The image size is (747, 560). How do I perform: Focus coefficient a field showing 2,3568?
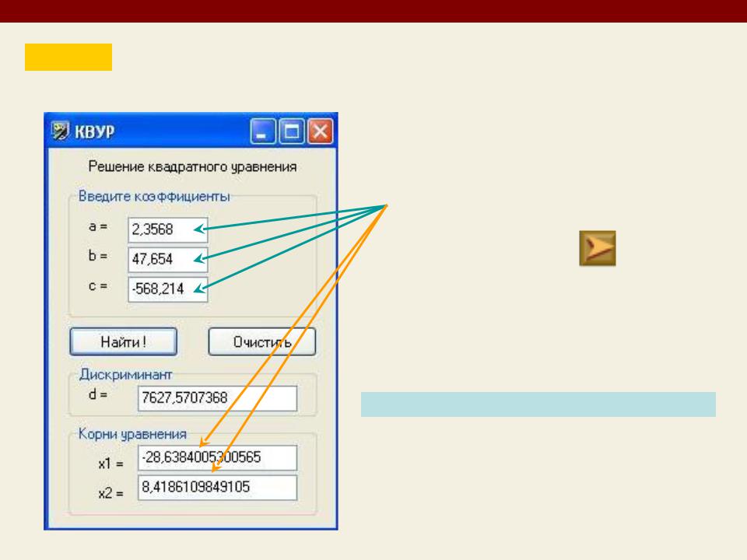(168, 230)
